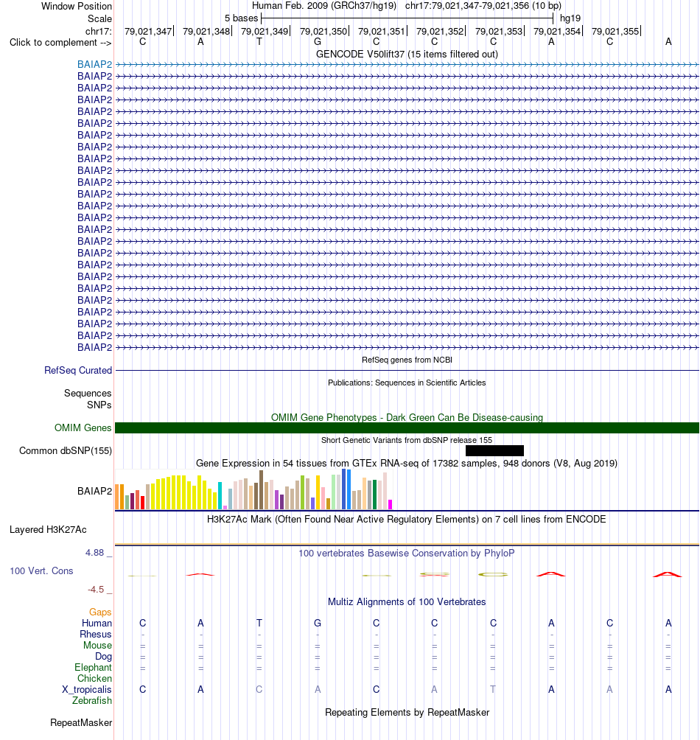
Task: Open OMIM Gene Phenotypes track title
Action: pyautogui.click(x=407, y=417)
